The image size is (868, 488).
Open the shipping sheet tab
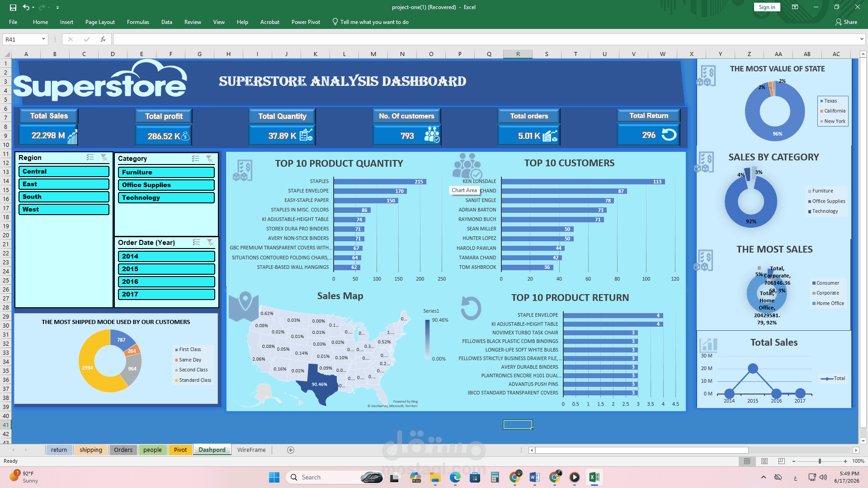[x=90, y=450]
